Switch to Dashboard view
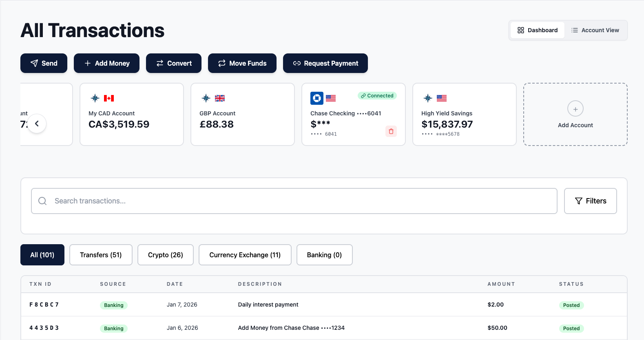This screenshot has height=340, width=644. (537, 30)
